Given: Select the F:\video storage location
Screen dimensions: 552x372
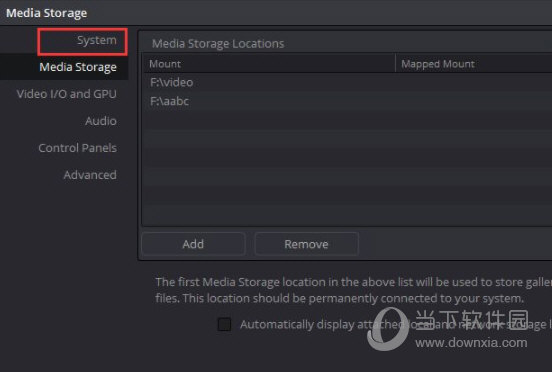Looking at the screenshot, I should pyautogui.click(x=347, y=82).
